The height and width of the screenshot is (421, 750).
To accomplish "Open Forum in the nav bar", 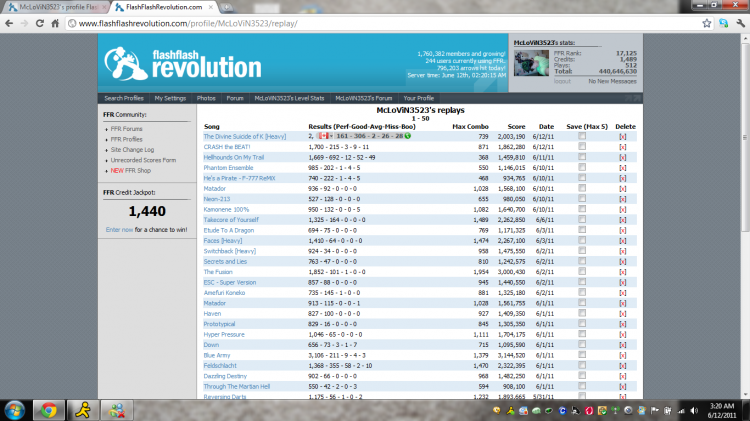I will pos(235,98).
